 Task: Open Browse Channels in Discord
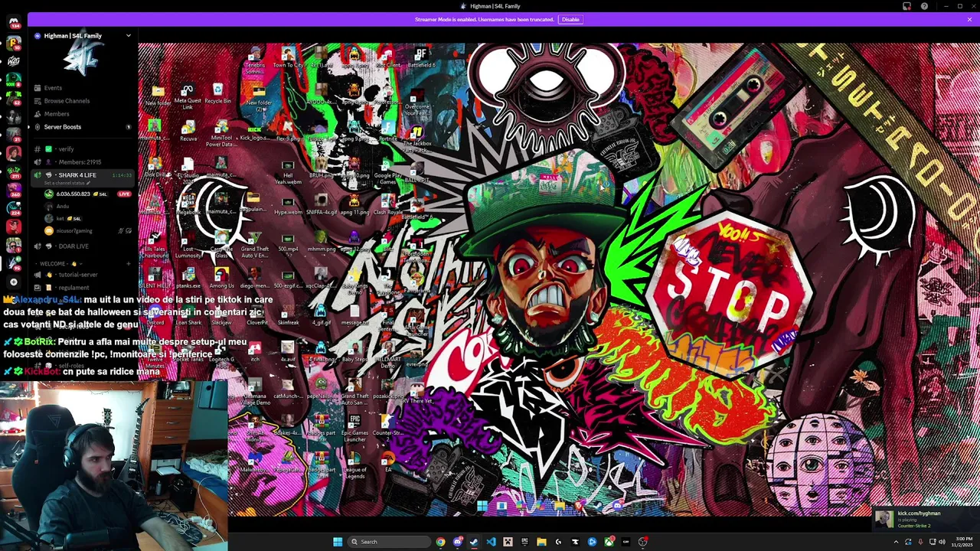pos(67,101)
